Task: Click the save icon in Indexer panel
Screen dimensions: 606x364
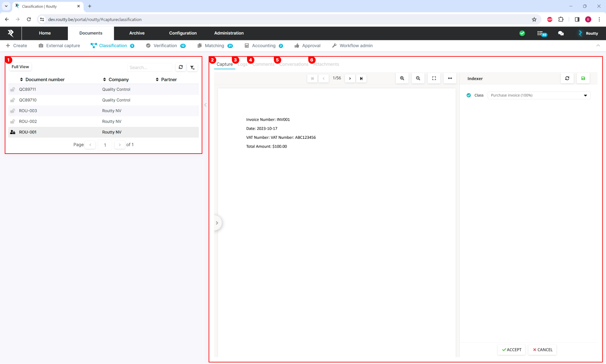Action: (583, 78)
